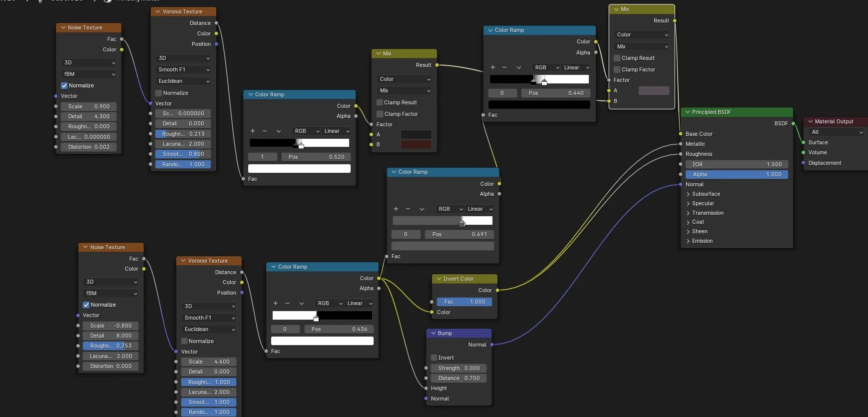868x417 pixels.
Task: Click white stop color bar in Color Ramp Pos 0.520
Action: click(x=299, y=169)
